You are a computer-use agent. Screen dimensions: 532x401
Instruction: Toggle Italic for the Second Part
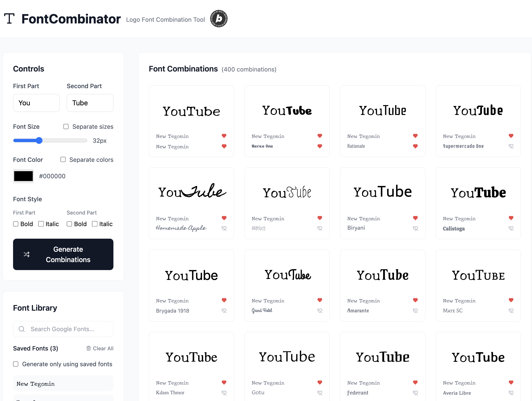click(95, 224)
